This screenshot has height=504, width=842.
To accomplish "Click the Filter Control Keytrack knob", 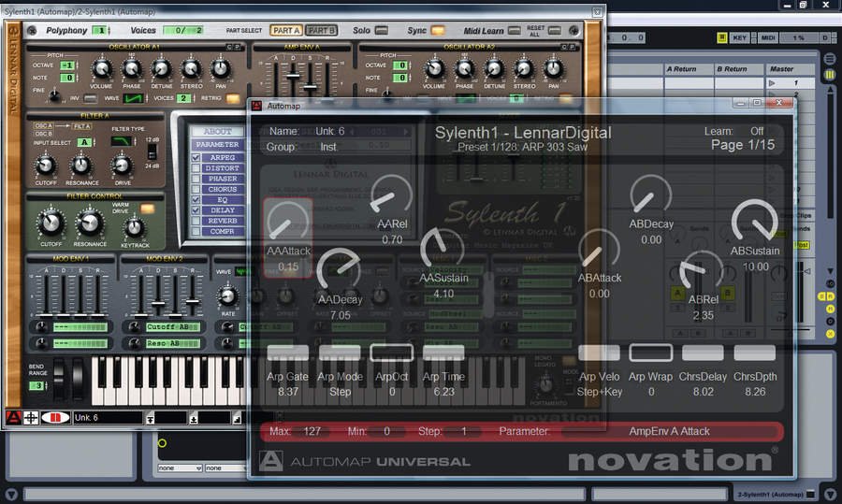I will click(134, 228).
